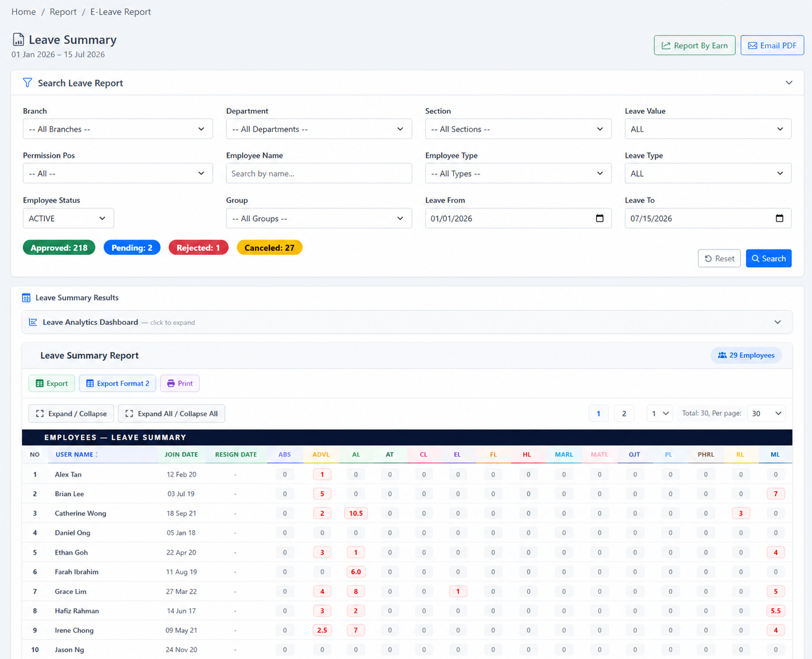Click the Rejected: 1 status badge
The image size is (812, 659).
point(198,248)
